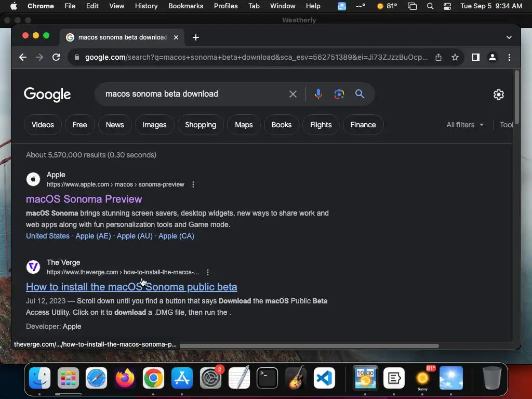Open the Profiles menu
Image resolution: width=532 pixels, height=399 pixels.
click(225, 6)
